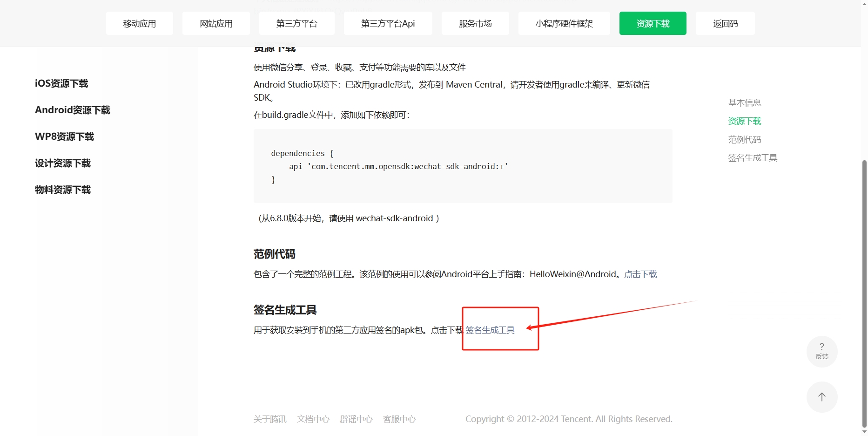
Task: Open WP8资源下载 in the sidebar
Action: (x=65, y=136)
